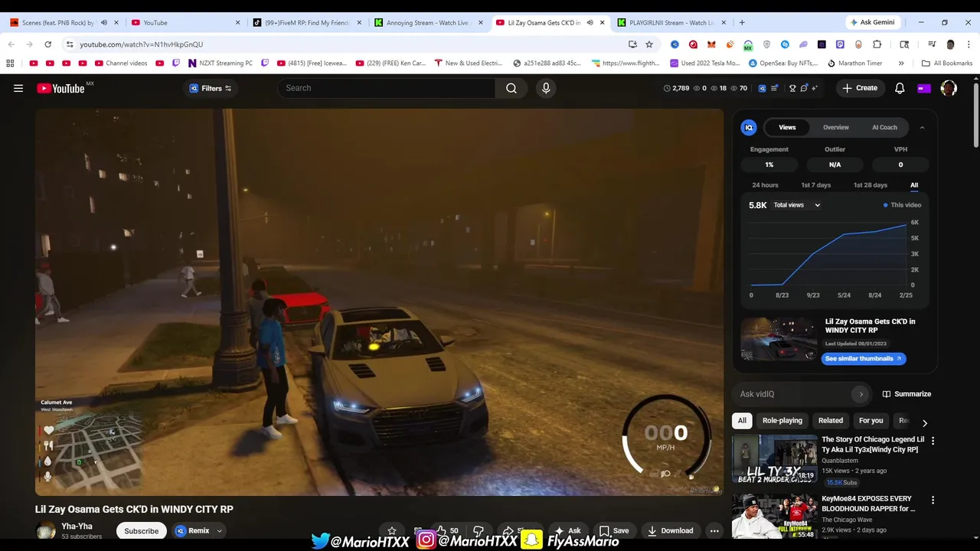Expand the Remix dropdown arrow
Screen dimensions: 980x551
pyautogui.click(x=219, y=531)
